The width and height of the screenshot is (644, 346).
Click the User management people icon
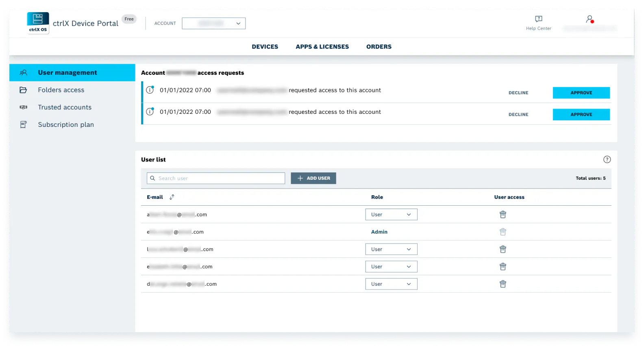coord(24,72)
